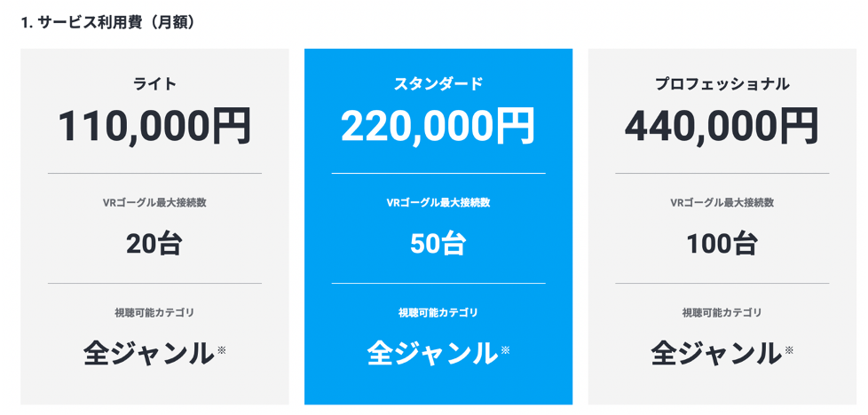Screen dimensions: 868x415
Task: Click VRゴーグル最大接続数 label in プロフェッショナル card
Action: pos(722,203)
